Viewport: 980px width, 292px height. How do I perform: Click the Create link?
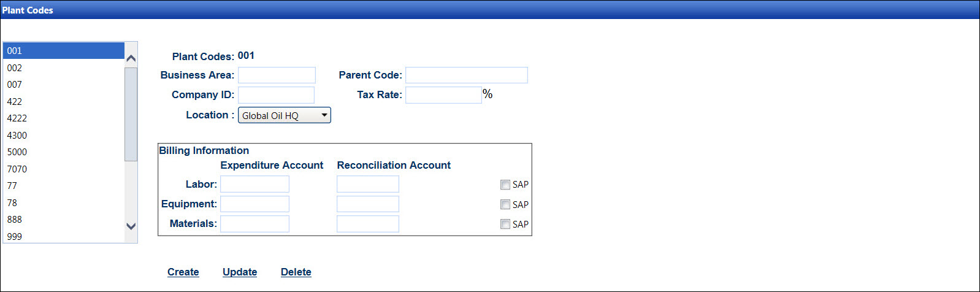coord(183,272)
